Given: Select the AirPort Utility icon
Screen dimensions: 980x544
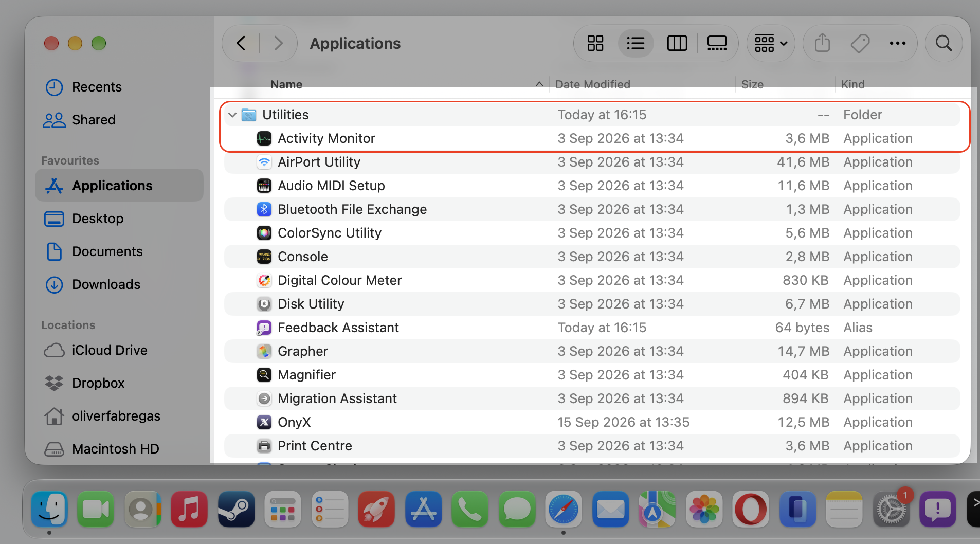Looking at the screenshot, I should click(x=264, y=162).
